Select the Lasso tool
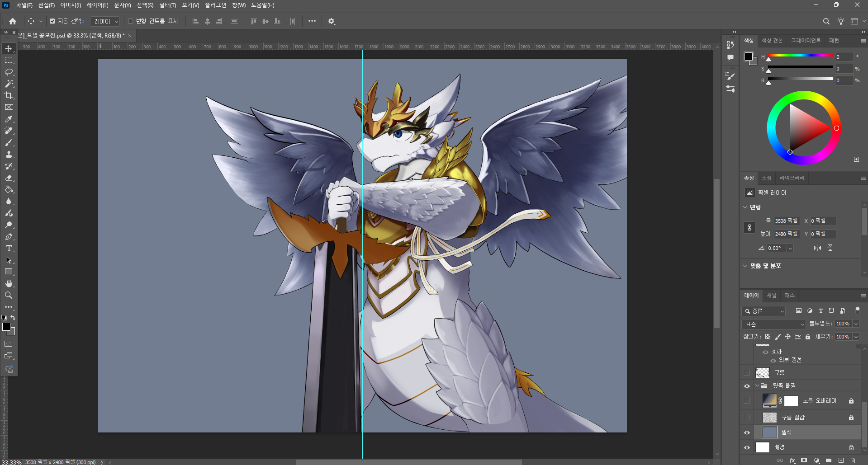This screenshot has width=868, height=465. click(x=9, y=72)
